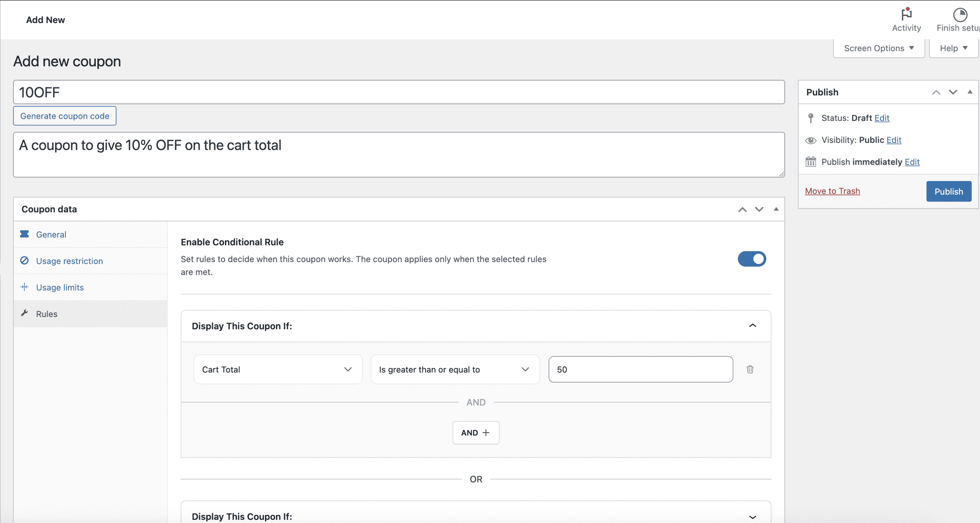Open the 'Is greater than or equal to' dropdown

click(455, 369)
